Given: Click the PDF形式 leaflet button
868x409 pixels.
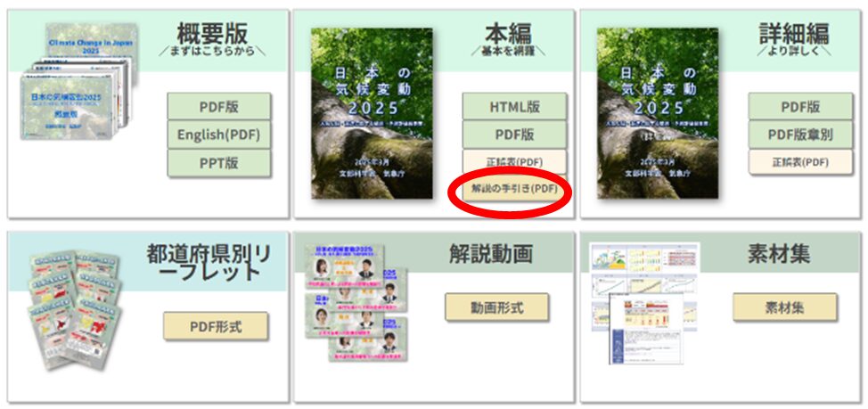Looking at the screenshot, I should (216, 326).
